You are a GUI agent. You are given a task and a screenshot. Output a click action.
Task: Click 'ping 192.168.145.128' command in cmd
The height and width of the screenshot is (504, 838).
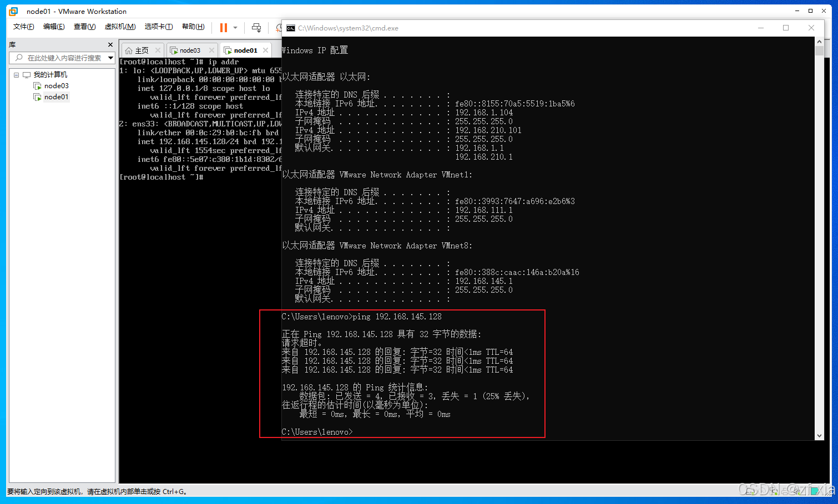(x=397, y=317)
